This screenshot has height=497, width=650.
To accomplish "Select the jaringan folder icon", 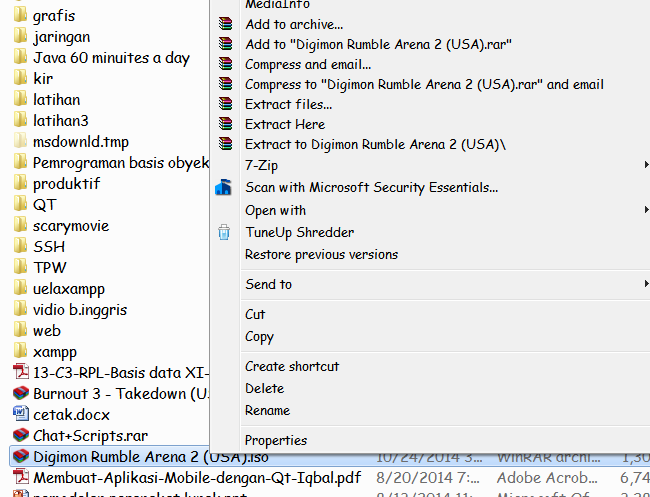I will (x=20, y=35).
